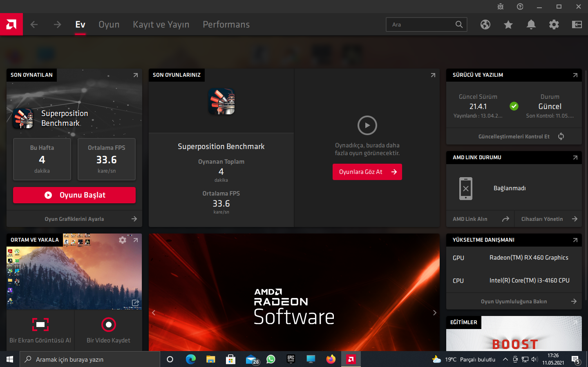Image resolution: width=588 pixels, height=367 pixels.
Task: Open the Eğitimler BOOST thumbnail
Action: point(514,334)
